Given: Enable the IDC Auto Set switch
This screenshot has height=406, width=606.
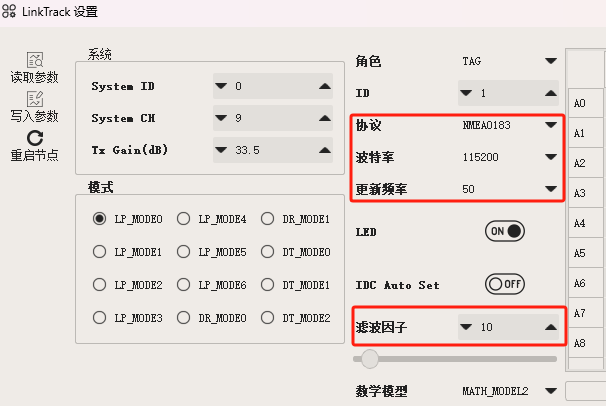Looking at the screenshot, I should pos(505,284).
